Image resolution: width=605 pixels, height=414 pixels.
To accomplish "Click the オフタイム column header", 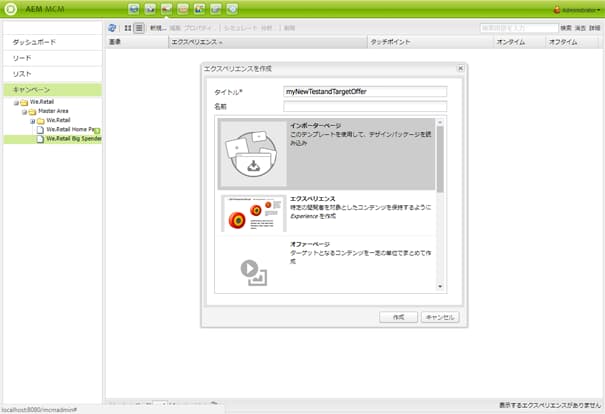I will coord(572,42).
